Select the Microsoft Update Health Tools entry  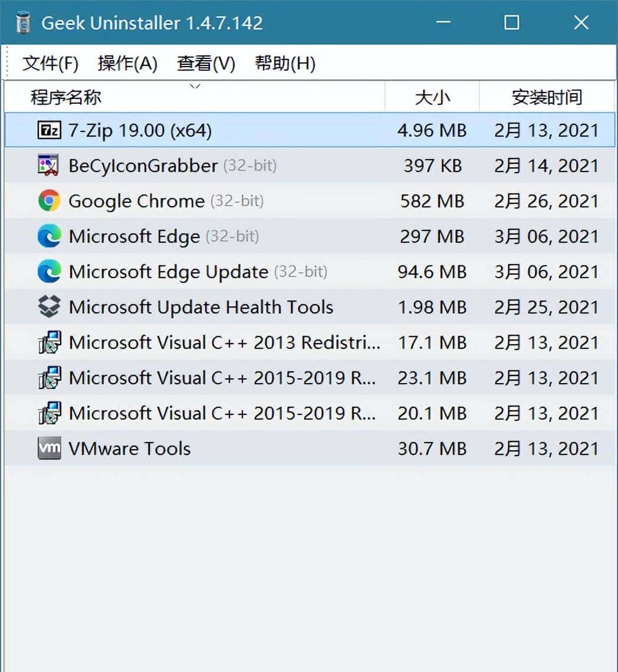(200, 307)
